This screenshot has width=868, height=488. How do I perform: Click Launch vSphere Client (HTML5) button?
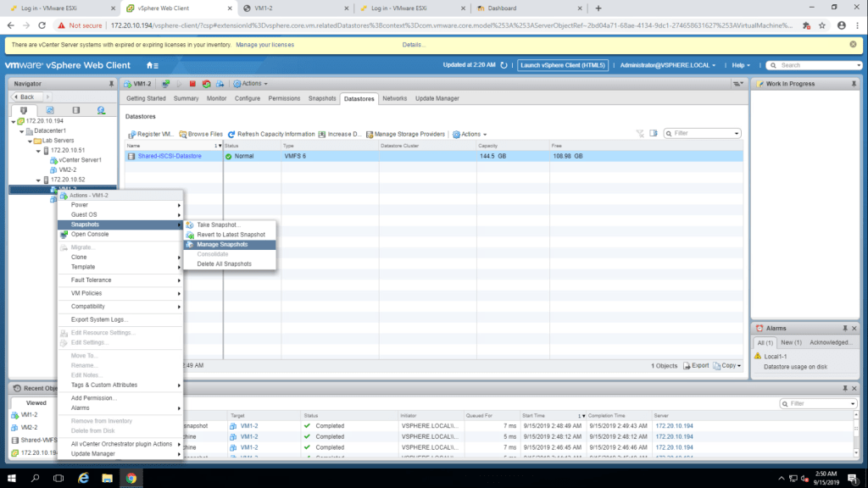(563, 65)
